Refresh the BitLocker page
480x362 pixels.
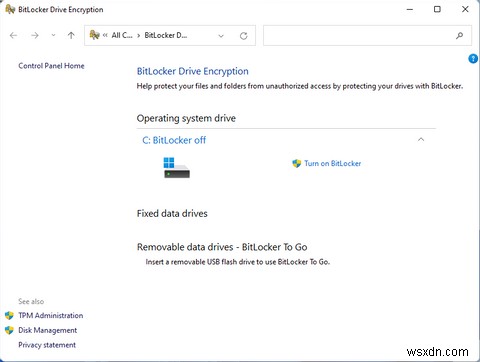coord(244,36)
